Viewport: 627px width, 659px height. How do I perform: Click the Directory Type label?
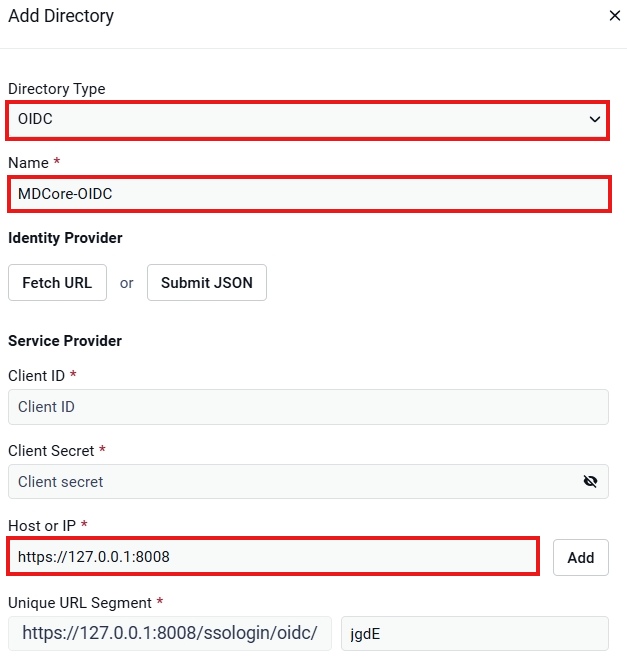tap(57, 89)
